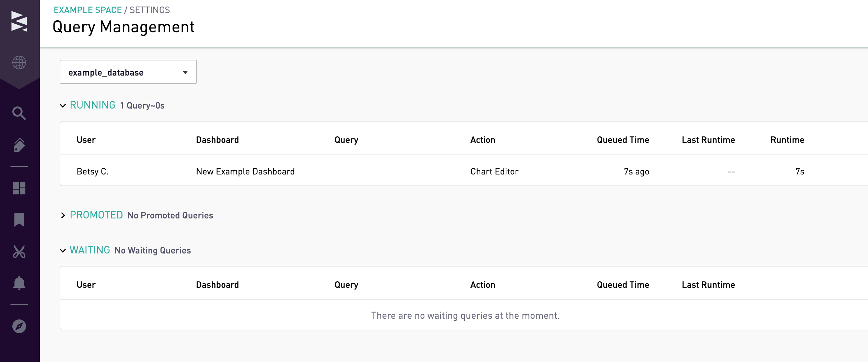
Task: Click the 7s runtime value
Action: click(x=800, y=171)
